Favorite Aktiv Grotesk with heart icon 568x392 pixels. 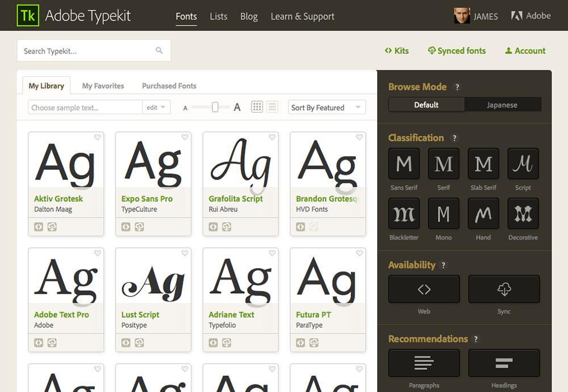(x=98, y=137)
